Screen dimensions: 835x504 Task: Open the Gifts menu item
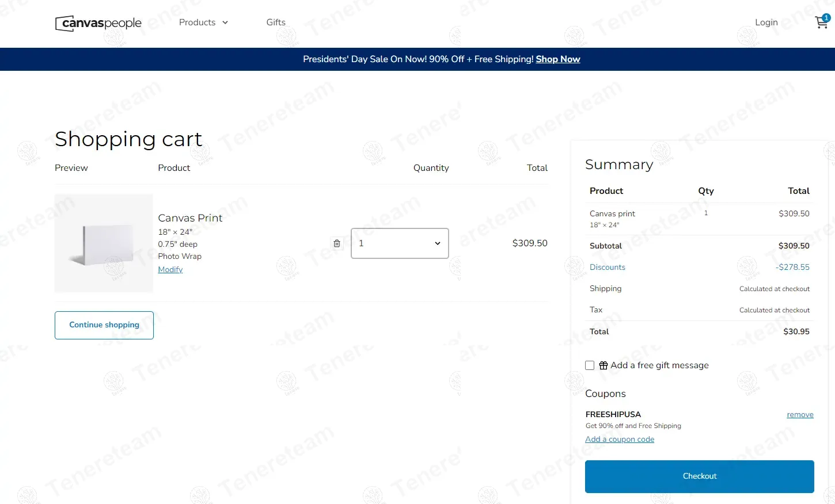coord(276,22)
